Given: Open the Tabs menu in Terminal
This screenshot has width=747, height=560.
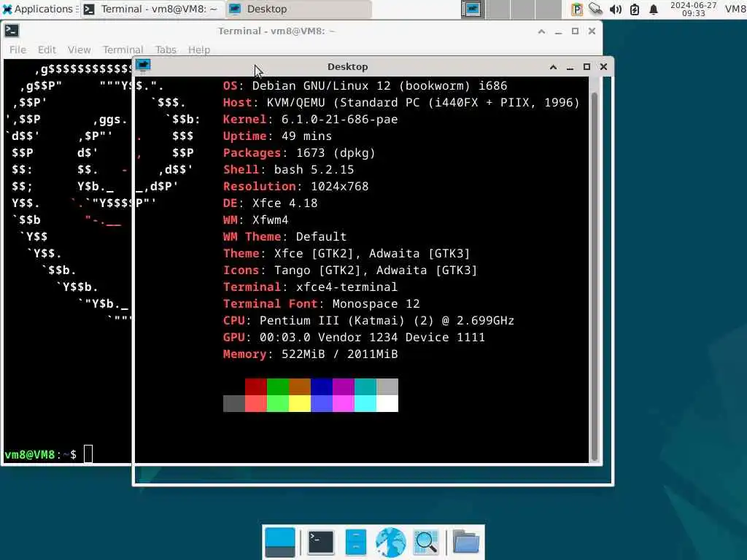Looking at the screenshot, I should pos(166,50).
